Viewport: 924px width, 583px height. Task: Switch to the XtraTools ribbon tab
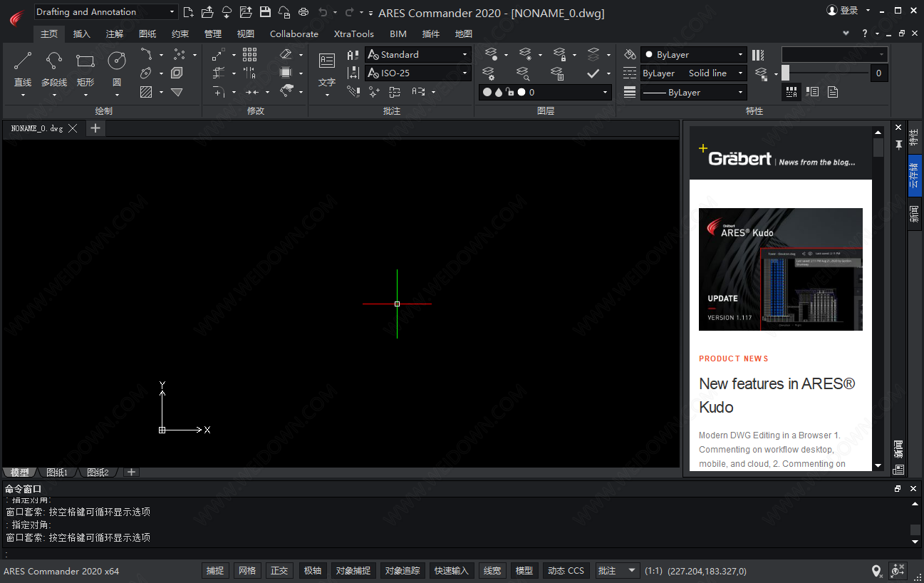[354, 33]
